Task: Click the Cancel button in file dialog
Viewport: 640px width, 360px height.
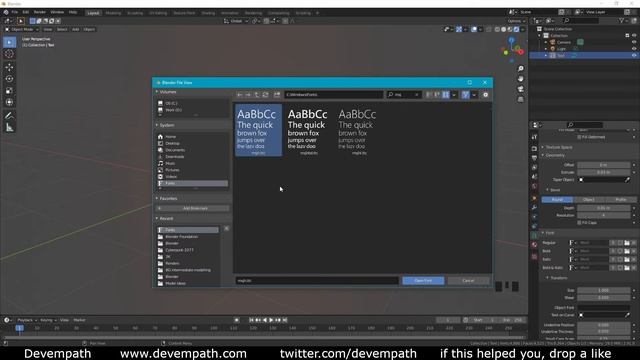Action: 468,281
